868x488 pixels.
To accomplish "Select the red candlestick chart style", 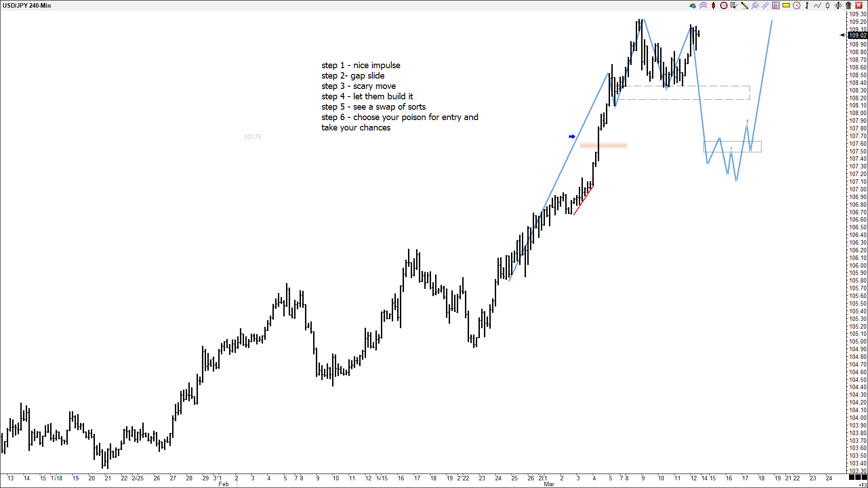I will pyautogui.click(x=713, y=5).
